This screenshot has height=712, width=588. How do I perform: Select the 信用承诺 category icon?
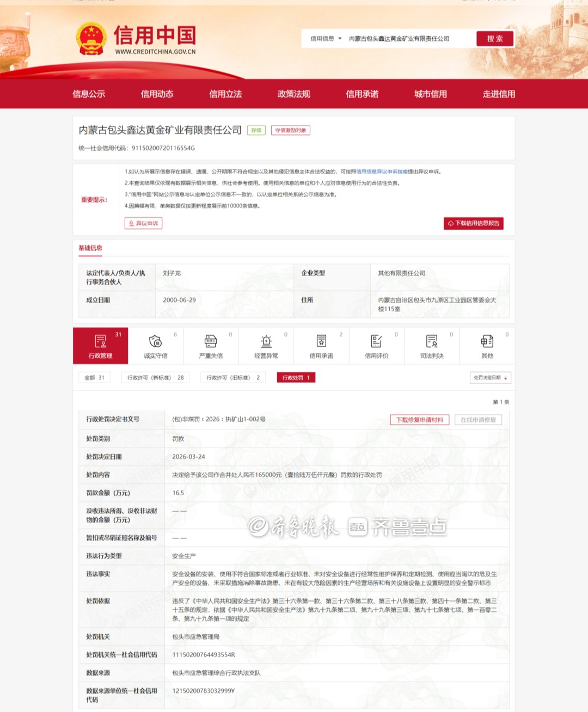point(321,341)
